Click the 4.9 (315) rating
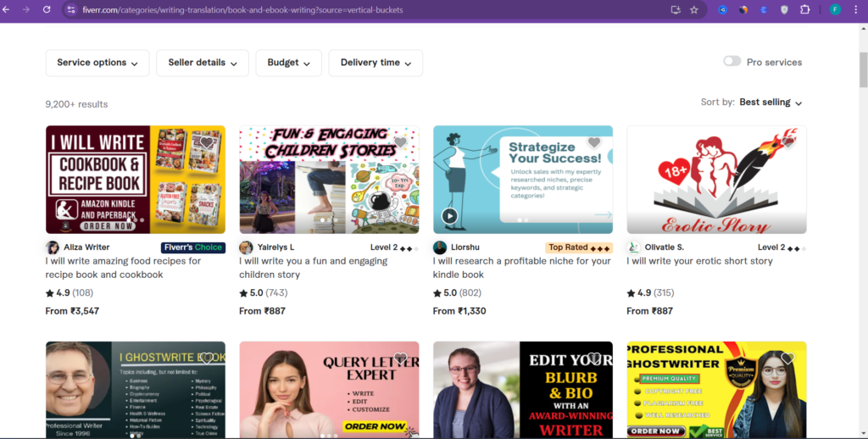868x439 pixels. point(650,293)
